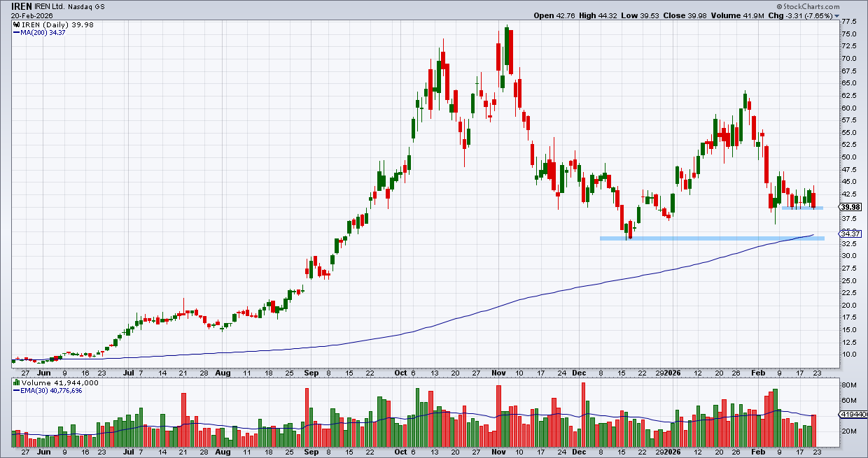Click the bold IREN ticker symbol
This screenshot has height=458, width=868.
click(x=22, y=6)
